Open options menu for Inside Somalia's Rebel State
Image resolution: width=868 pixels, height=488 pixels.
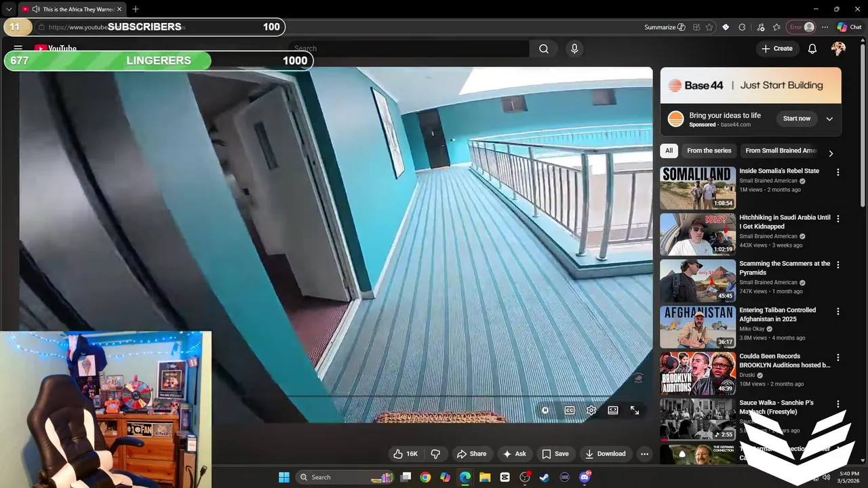coord(837,172)
